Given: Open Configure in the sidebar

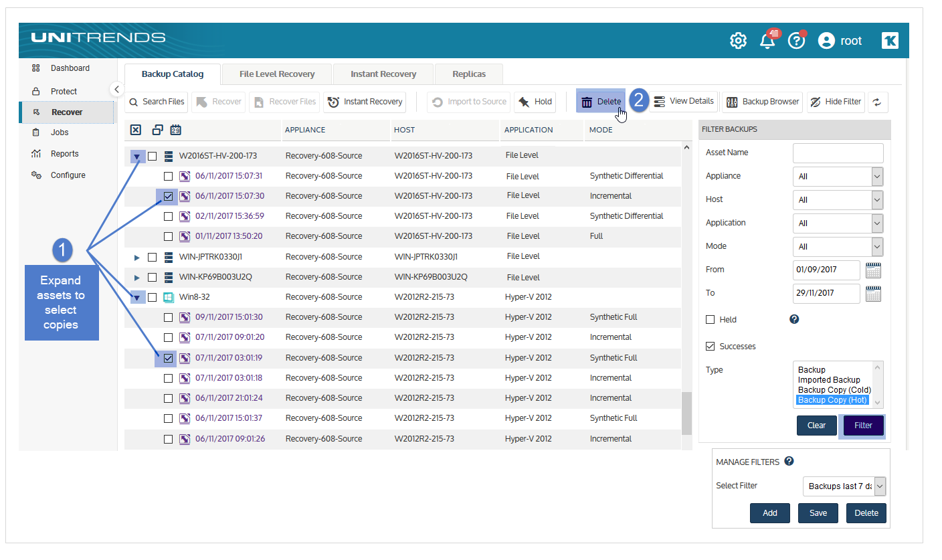Looking at the screenshot, I should tap(67, 175).
